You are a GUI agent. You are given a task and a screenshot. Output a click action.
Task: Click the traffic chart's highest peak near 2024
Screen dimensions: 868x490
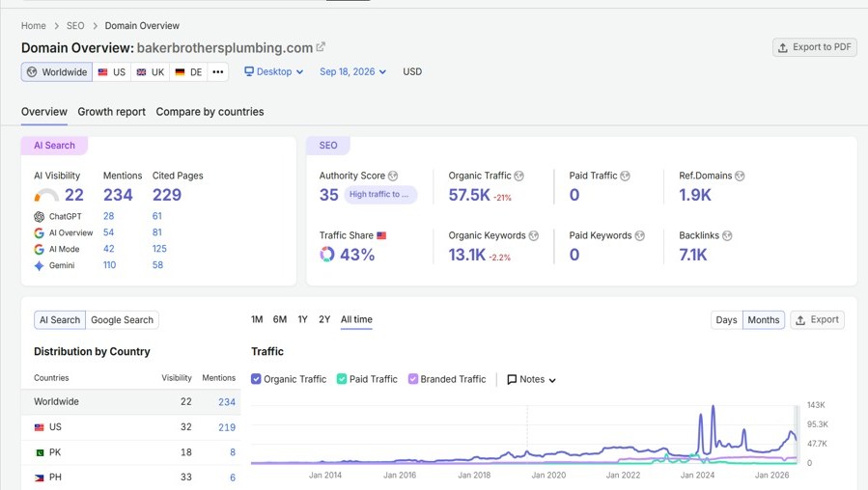[713, 407]
